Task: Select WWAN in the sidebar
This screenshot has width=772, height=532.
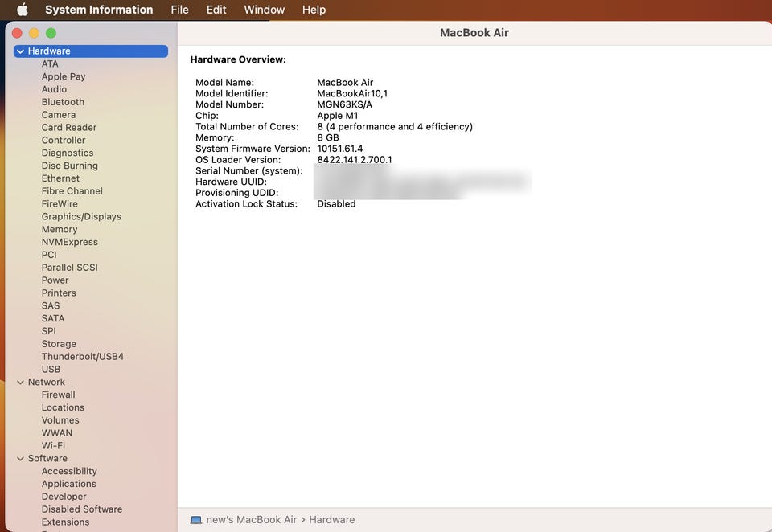Action: (x=57, y=433)
